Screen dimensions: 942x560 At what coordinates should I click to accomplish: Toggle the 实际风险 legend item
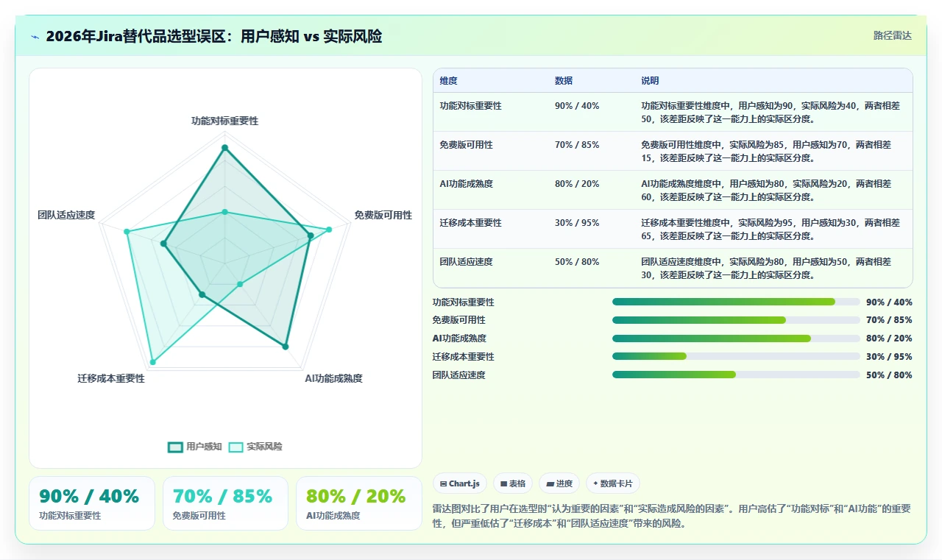(255, 447)
